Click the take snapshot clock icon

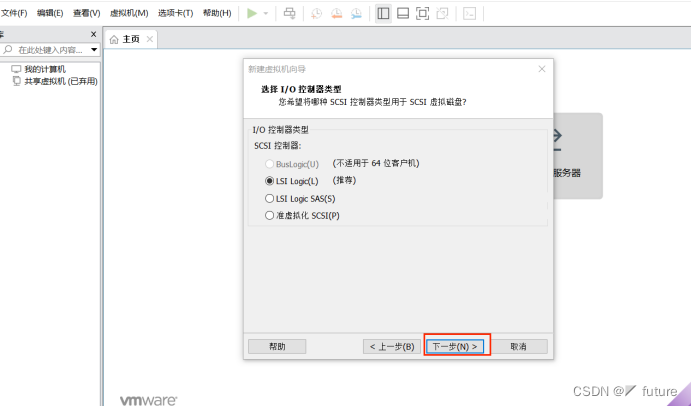pos(316,14)
